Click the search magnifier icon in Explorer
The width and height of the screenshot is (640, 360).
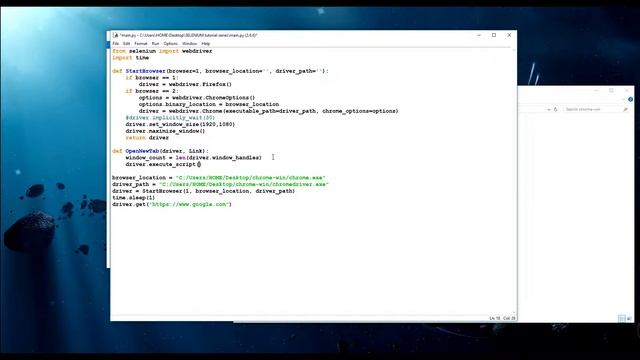pos(625,109)
